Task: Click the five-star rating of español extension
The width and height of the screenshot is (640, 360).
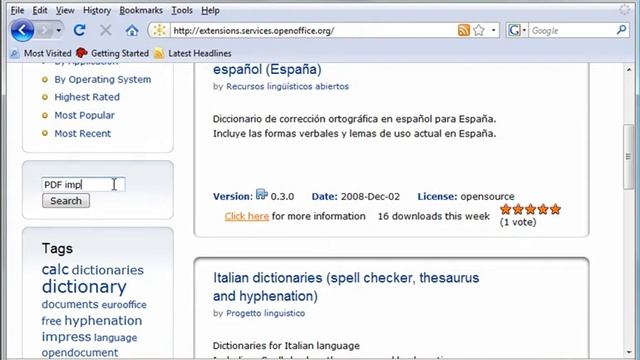Action: tap(530, 209)
